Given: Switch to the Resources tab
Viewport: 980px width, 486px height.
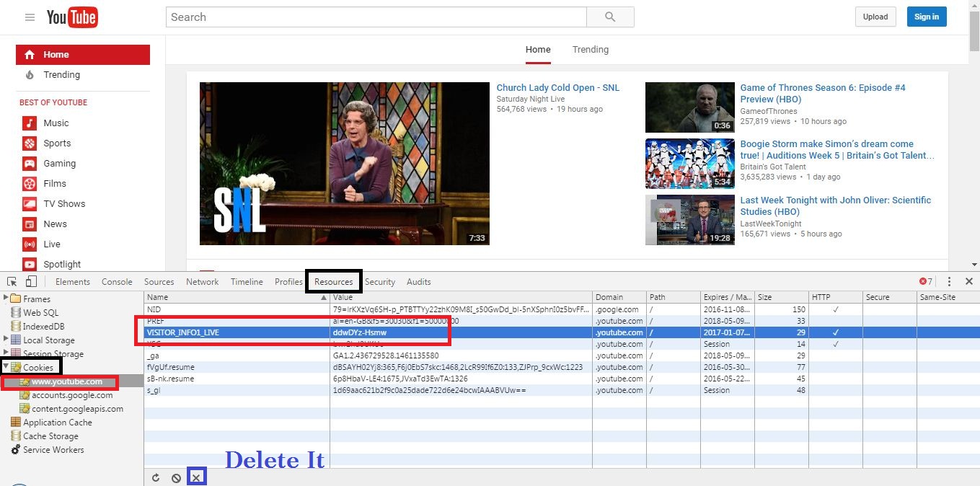Looking at the screenshot, I should click(333, 281).
